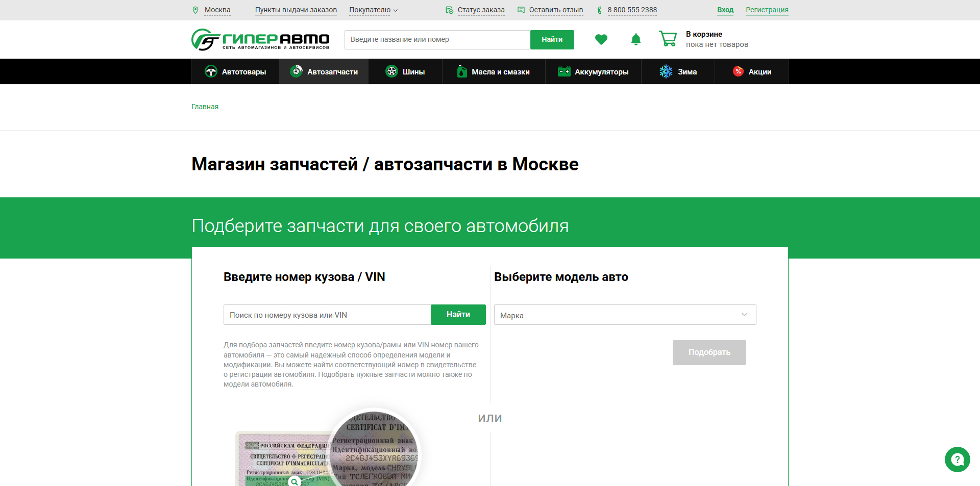Open the favorites (heart) icon

601,39
